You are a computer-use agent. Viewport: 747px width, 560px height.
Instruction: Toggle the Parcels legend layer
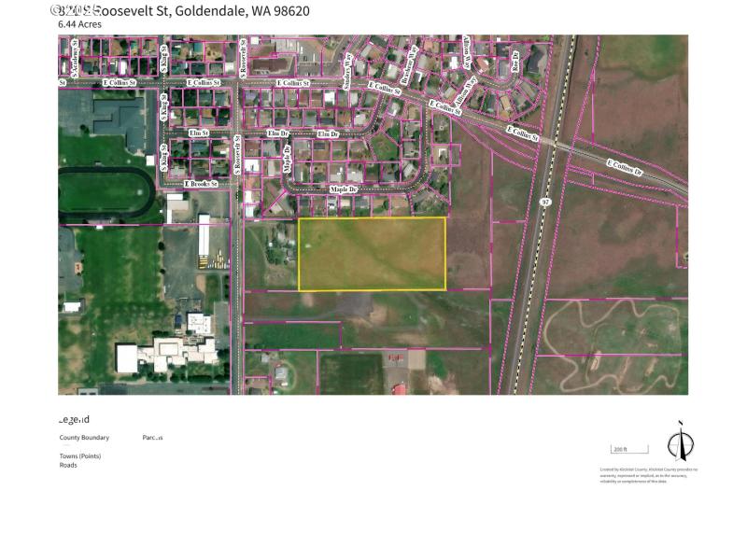tap(153, 437)
